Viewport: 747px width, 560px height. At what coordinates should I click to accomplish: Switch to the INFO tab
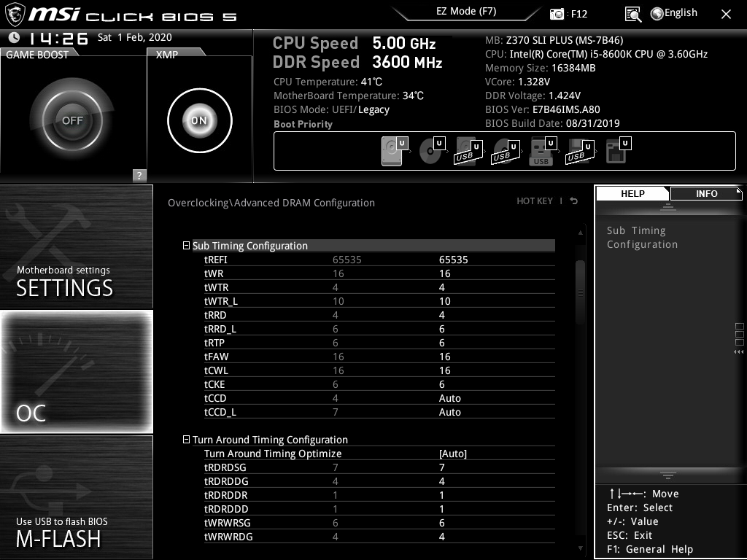[706, 193]
